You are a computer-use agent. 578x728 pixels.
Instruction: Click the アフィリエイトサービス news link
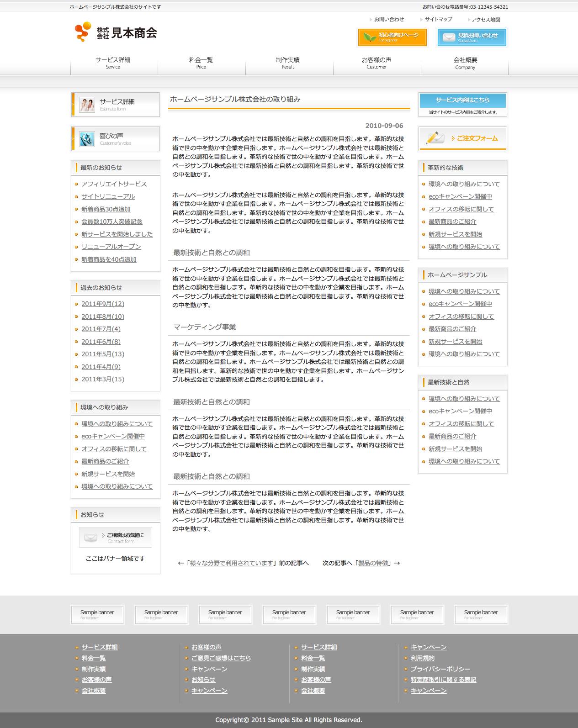(x=114, y=184)
